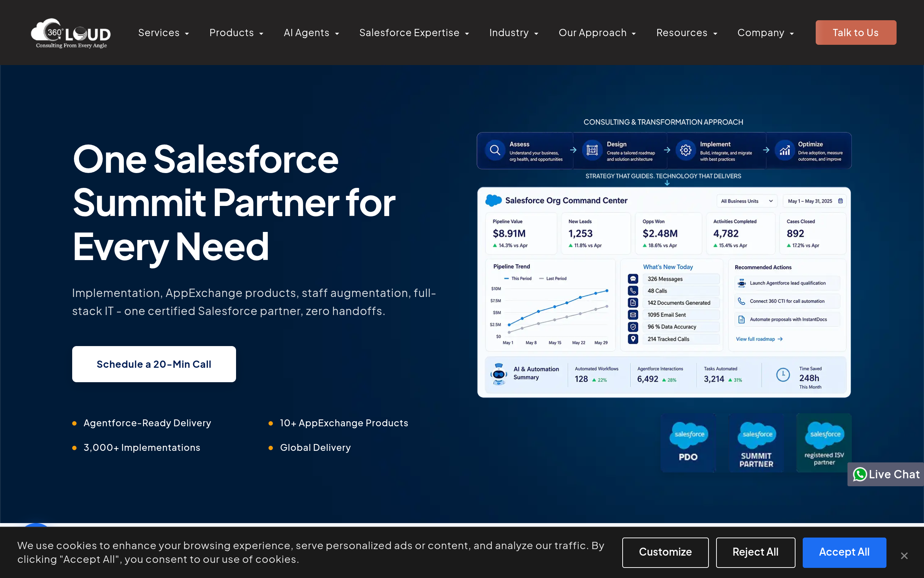Click the Global Delivery bullet text

tap(315, 448)
